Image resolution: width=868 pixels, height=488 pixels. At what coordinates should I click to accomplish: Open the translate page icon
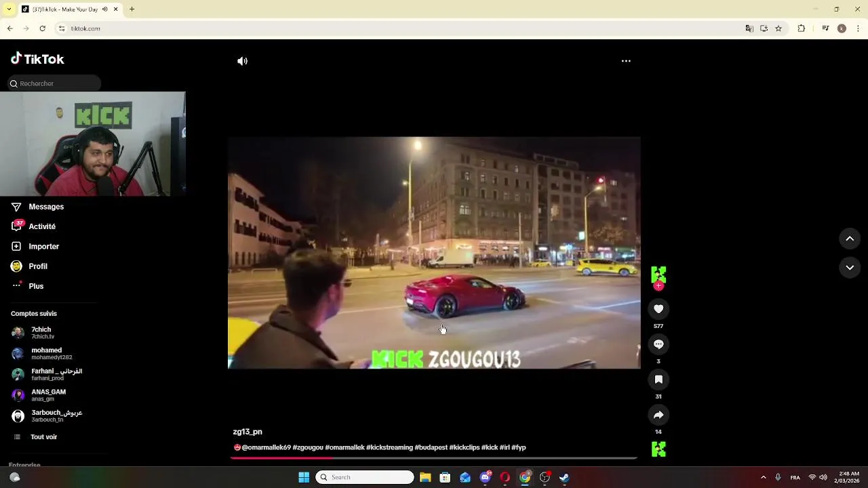click(x=749, y=28)
